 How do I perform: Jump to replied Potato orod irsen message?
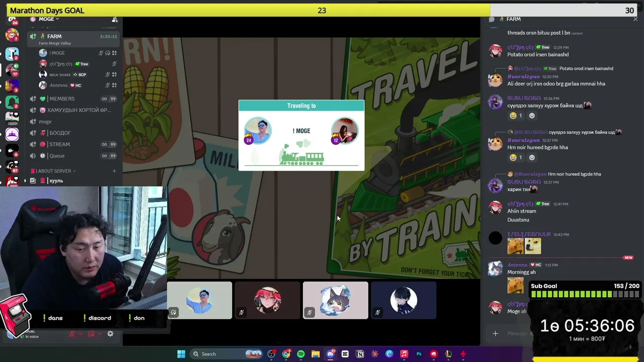pos(586,68)
